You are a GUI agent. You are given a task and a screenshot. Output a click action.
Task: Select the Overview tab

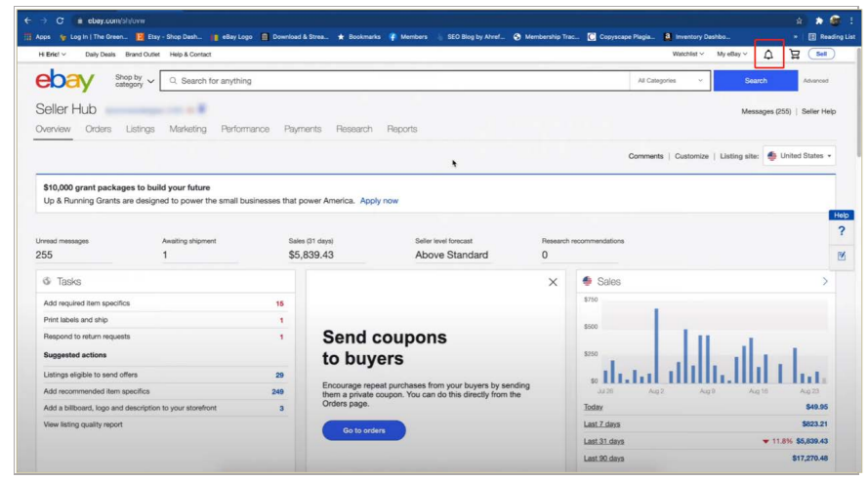click(53, 129)
